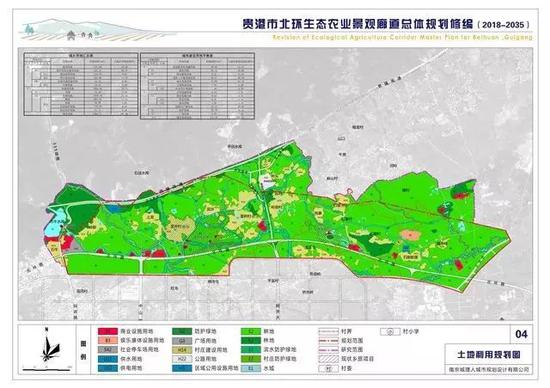Click the 水域 legend label
The width and height of the screenshot is (550, 388).
point(269,368)
